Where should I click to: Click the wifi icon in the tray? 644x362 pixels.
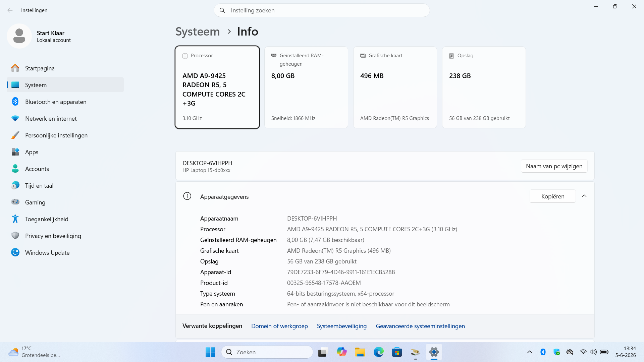click(583, 352)
